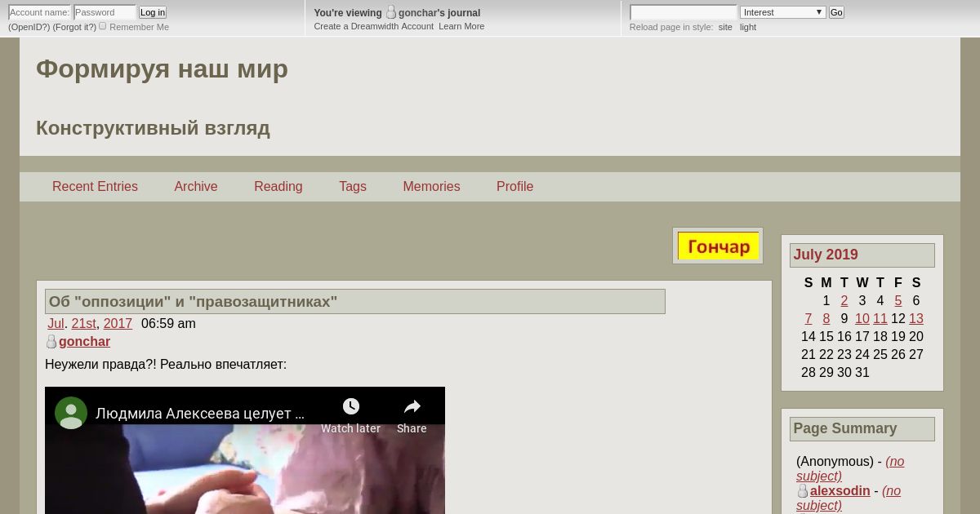
Task: Focus the Account name input field
Action: click(39, 12)
